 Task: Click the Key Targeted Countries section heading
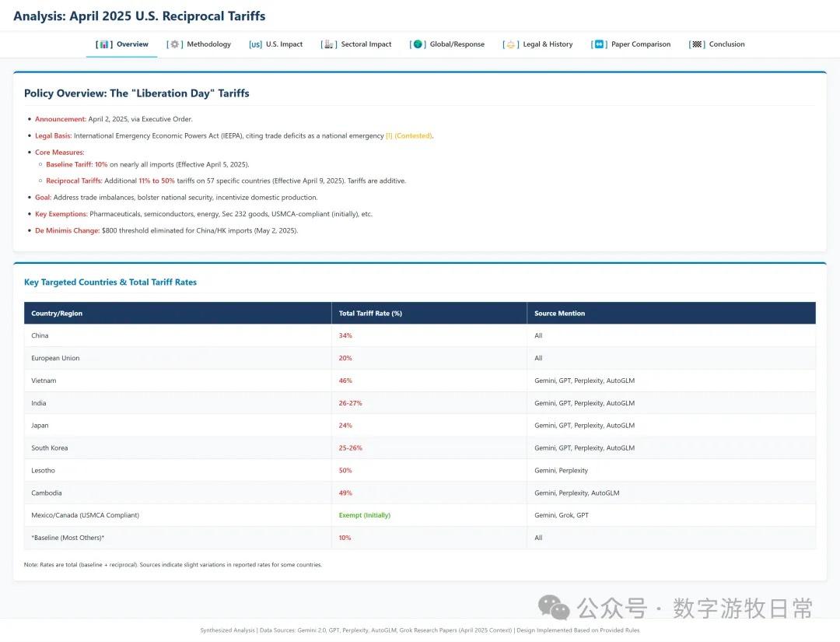(110, 282)
